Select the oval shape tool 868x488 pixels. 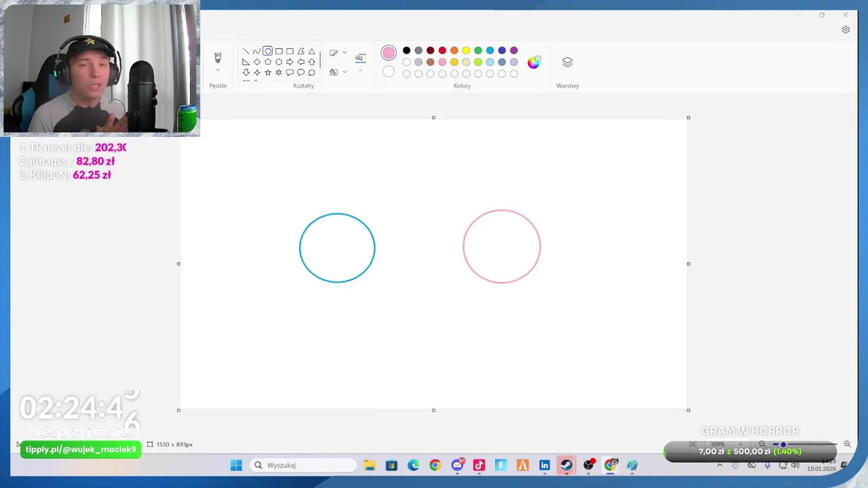[x=268, y=51]
